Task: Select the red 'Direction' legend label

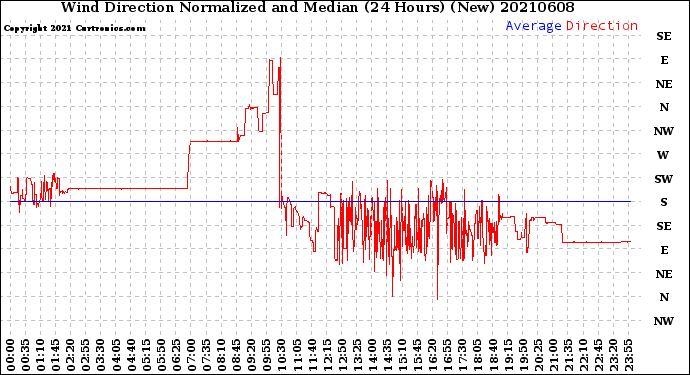Action: [602, 26]
